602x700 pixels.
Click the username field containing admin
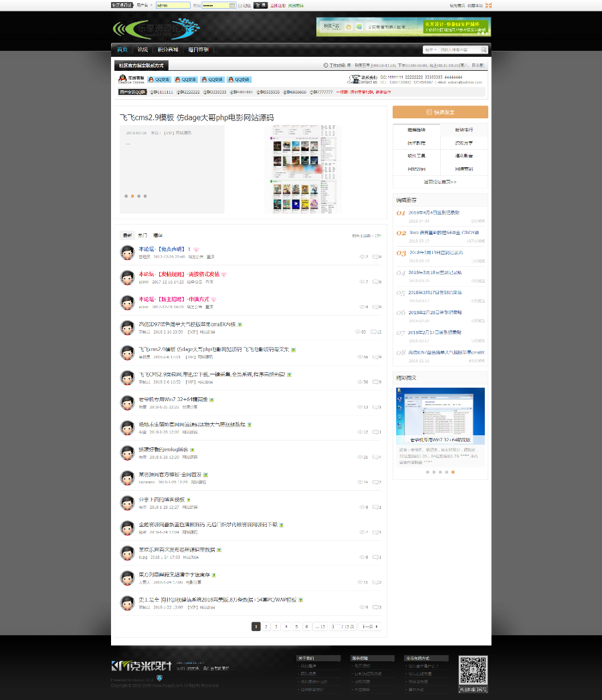click(x=173, y=5)
